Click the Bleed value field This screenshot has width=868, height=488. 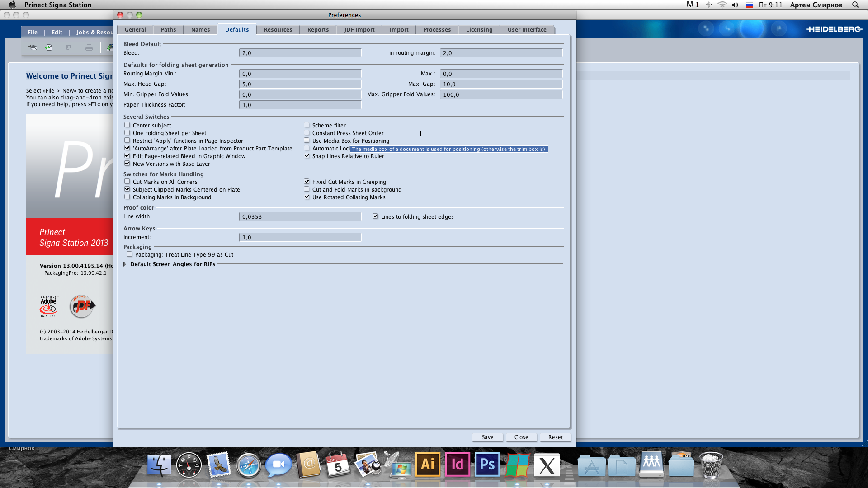coord(300,53)
